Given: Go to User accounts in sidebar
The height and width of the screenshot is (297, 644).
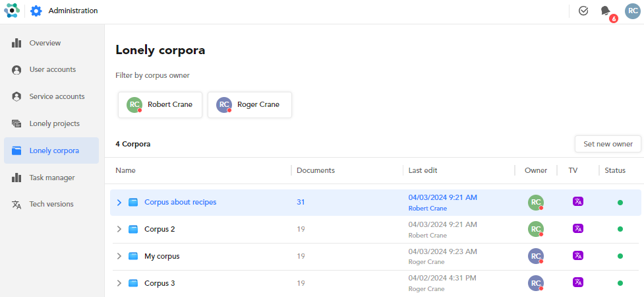Looking at the screenshot, I should point(52,69).
